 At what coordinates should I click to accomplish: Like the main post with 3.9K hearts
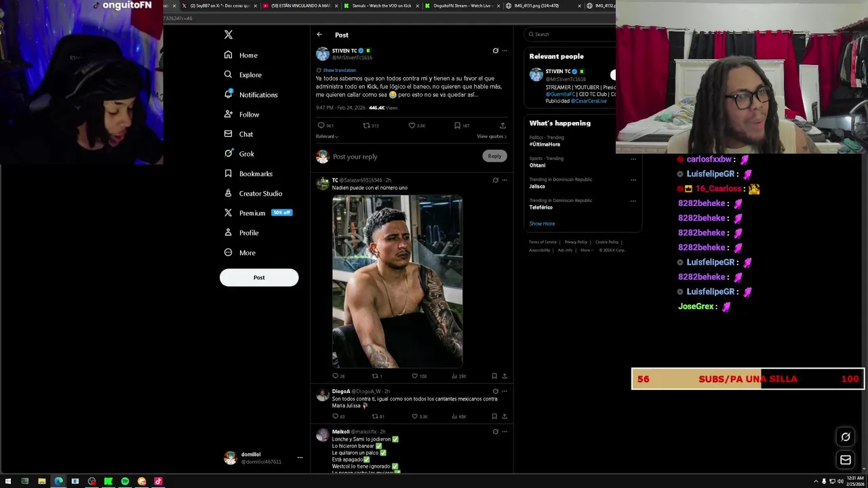(412, 125)
